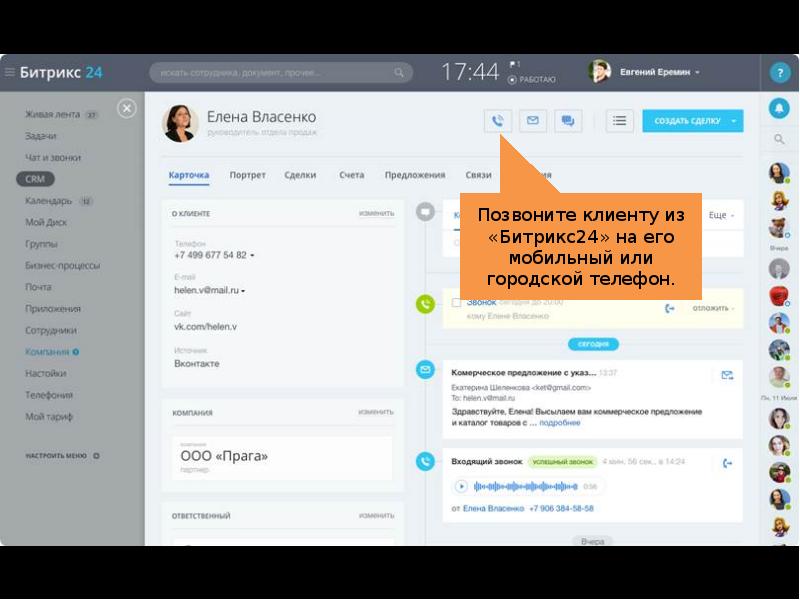Open the подробнее link in the email
The width and height of the screenshot is (800, 600).
click(x=560, y=423)
